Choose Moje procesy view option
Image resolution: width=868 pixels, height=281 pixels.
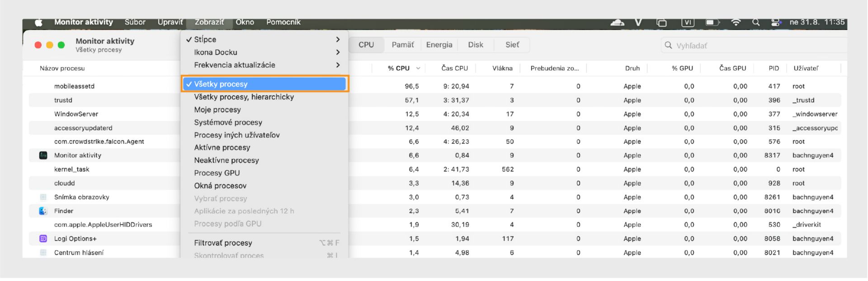[x=217, y=110]
